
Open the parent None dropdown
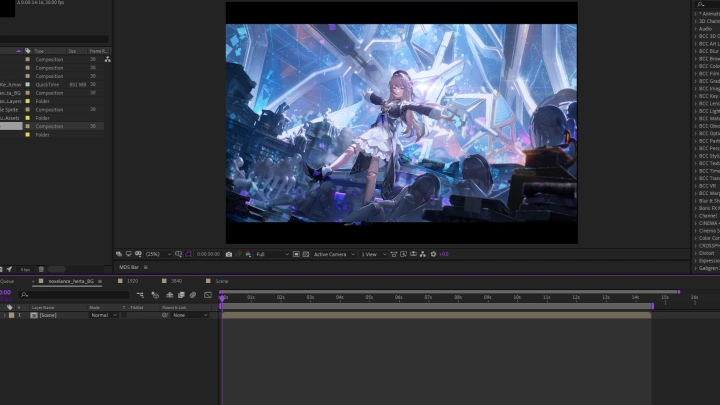190,315
